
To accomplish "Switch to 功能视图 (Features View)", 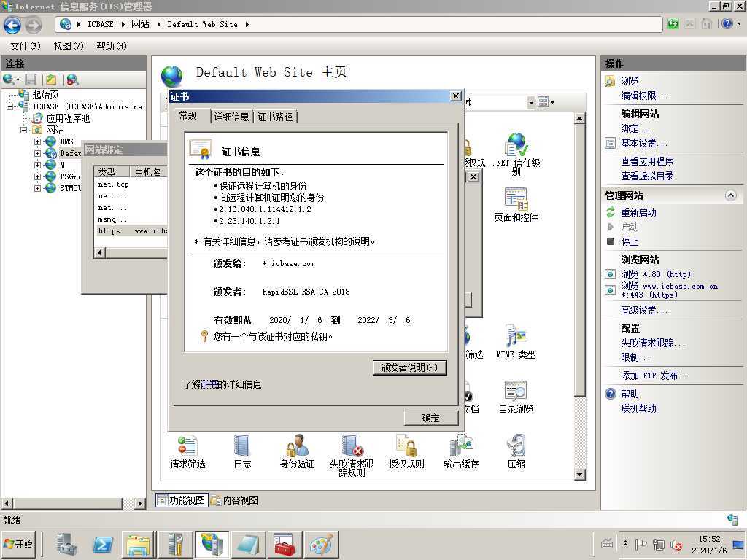I will pos(182,500).
